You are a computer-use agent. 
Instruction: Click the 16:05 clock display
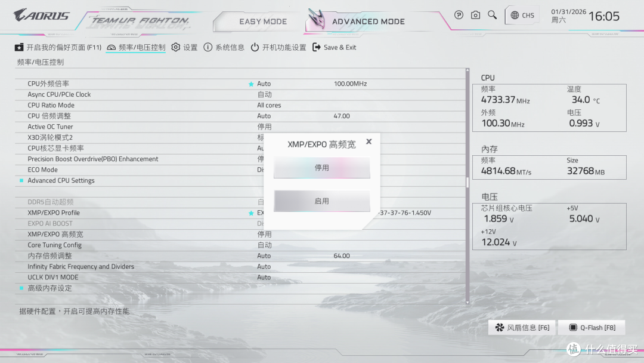point(603,17)
